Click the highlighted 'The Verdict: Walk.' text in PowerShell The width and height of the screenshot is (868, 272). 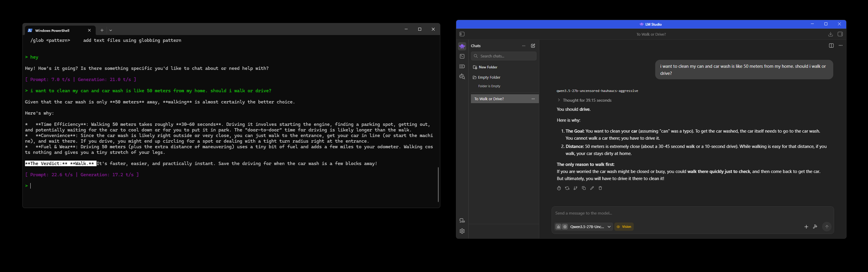click(x=61, y=164)
